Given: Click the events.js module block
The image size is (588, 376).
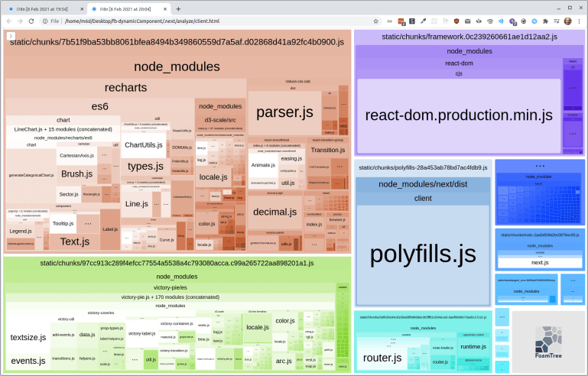Looking at the screenshot, I should tap(28, 361).
